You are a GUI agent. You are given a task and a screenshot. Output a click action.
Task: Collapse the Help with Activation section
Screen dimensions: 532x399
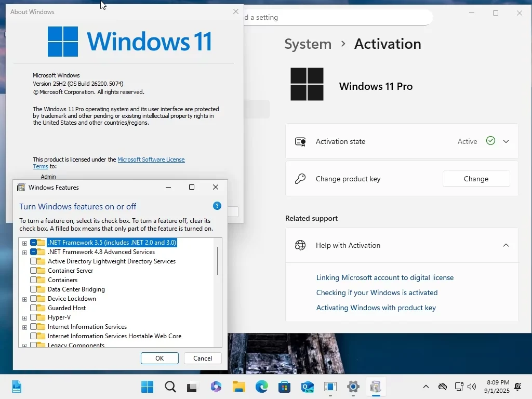click(x=506, y=245)
